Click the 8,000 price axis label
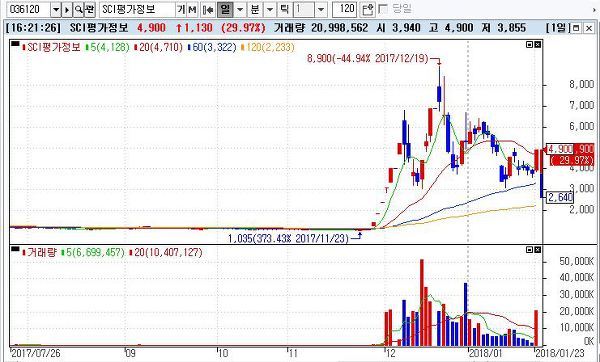Image resolution: width=600 pixels, height=362 pixels. coord(581,85)
